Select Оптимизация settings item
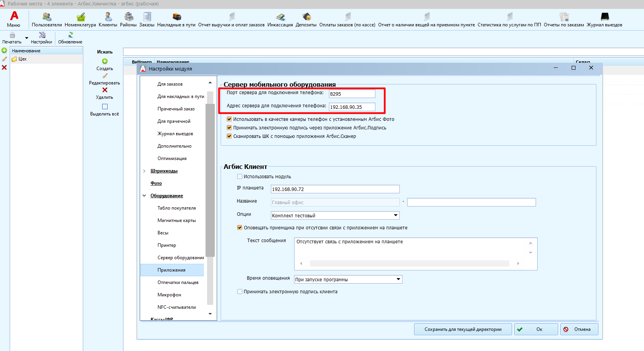Screen dimensions: 644x351 coord(172,158)
